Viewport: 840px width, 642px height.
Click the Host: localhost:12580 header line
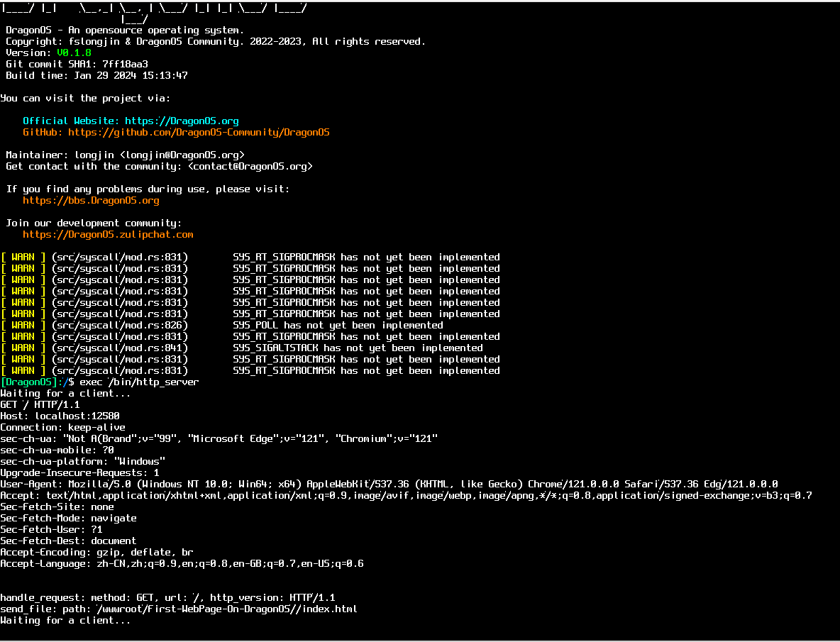pyautogui.click(x=60, y=416)
